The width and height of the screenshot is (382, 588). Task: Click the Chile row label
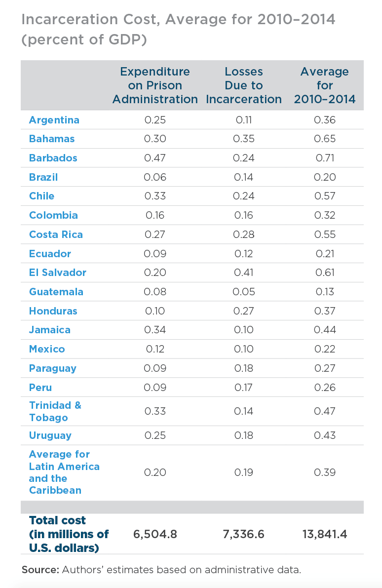click(41, 196)
